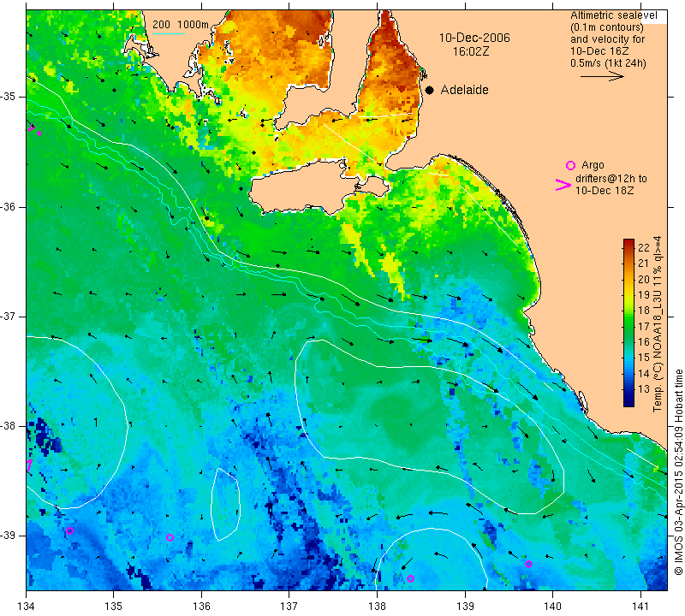Click the 19 value on the colour scale
The height and width of the screenshot is (616, 685).
tap(644, 294)
